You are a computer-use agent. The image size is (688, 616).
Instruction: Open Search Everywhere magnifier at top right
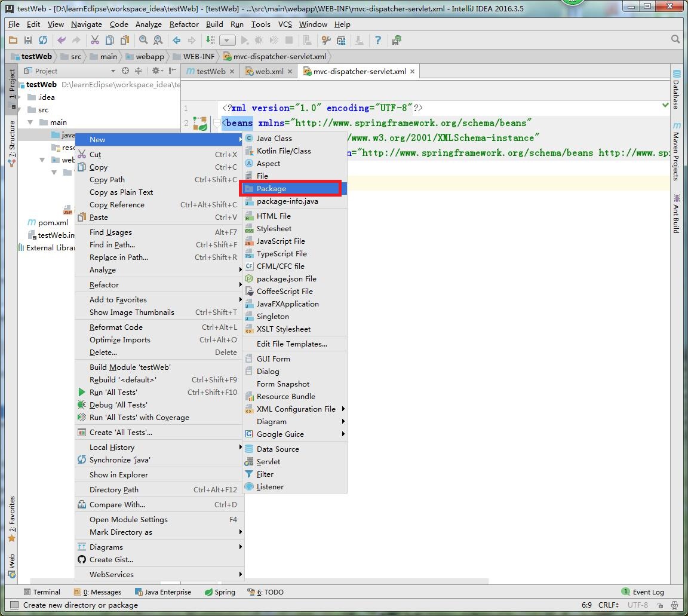[675, 39]
